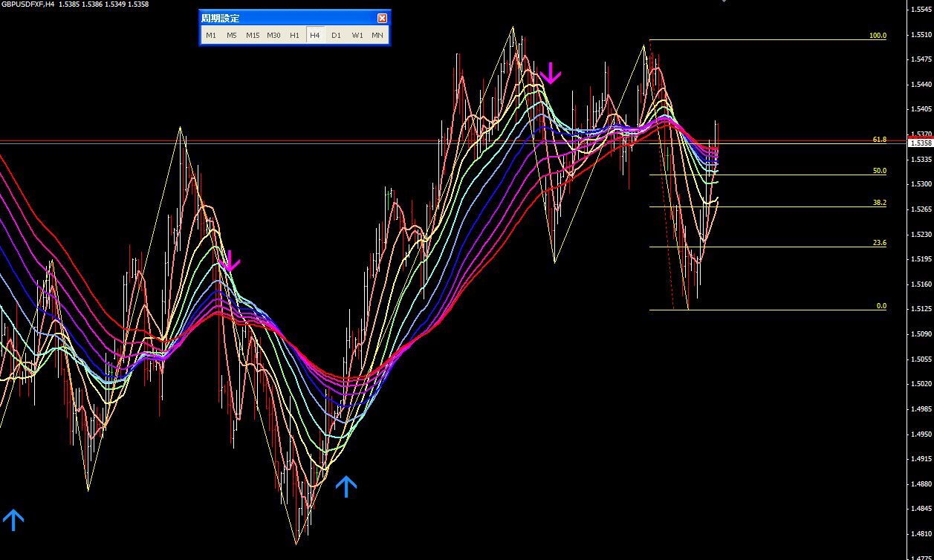Click the 周期設定 panel title bar
The image size is (934, 560).
tap(294, 18)
